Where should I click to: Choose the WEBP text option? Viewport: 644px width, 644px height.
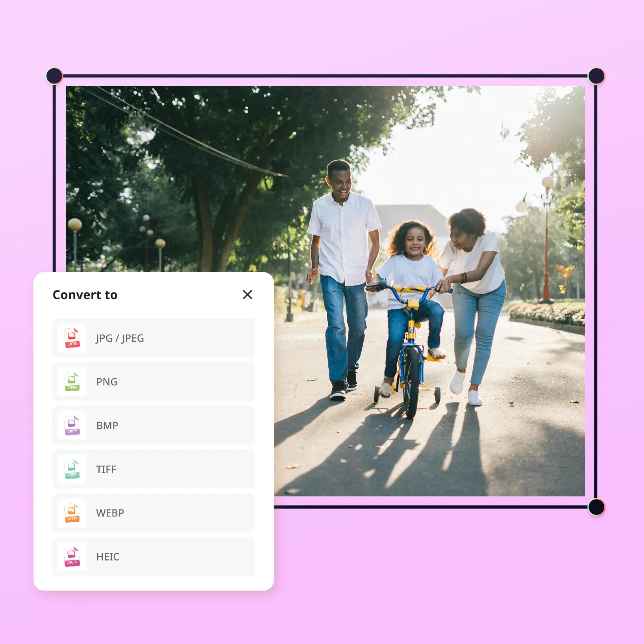tap(110, 513)
